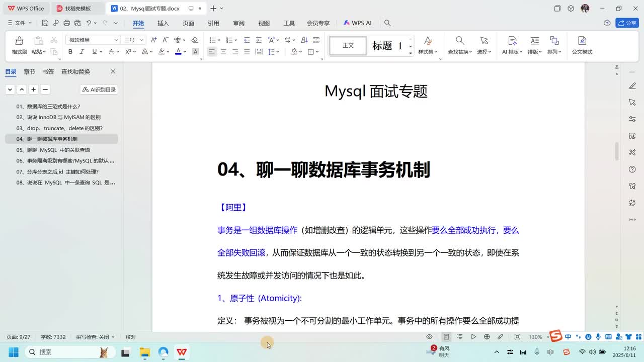Click the font color A button
The width and height of the screenshot is (644, 362).
tap(178, 52)
